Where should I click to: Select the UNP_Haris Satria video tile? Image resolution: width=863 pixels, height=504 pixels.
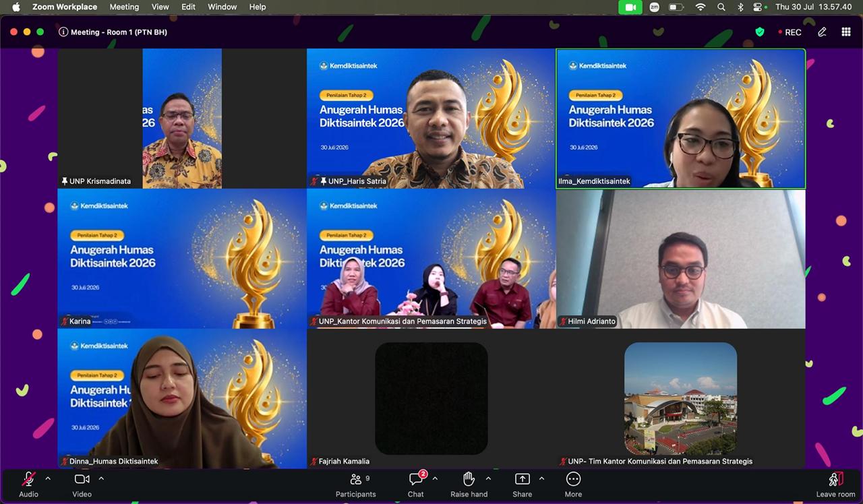point(431,118)
